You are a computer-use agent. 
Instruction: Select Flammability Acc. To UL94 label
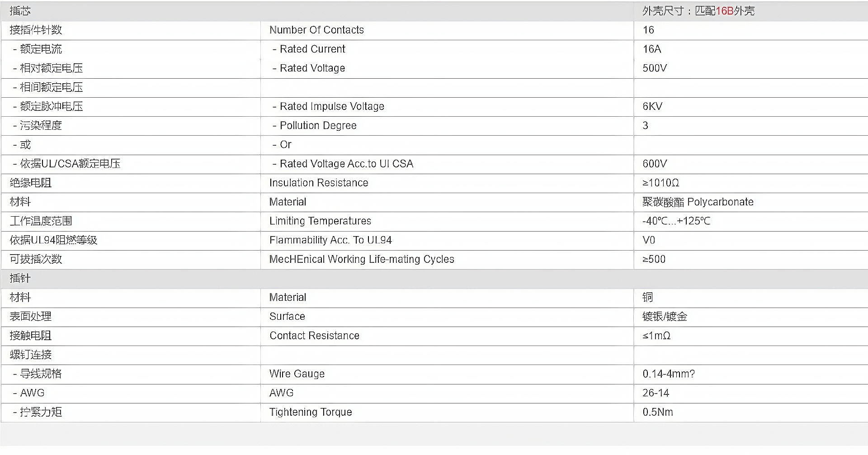pos(330,240)
